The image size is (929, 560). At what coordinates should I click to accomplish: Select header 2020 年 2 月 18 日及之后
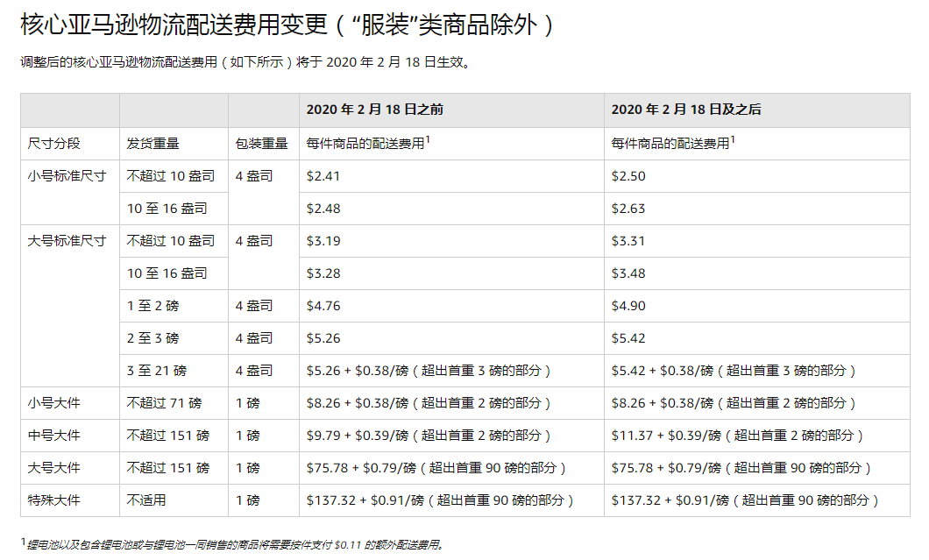pos(686,110)
